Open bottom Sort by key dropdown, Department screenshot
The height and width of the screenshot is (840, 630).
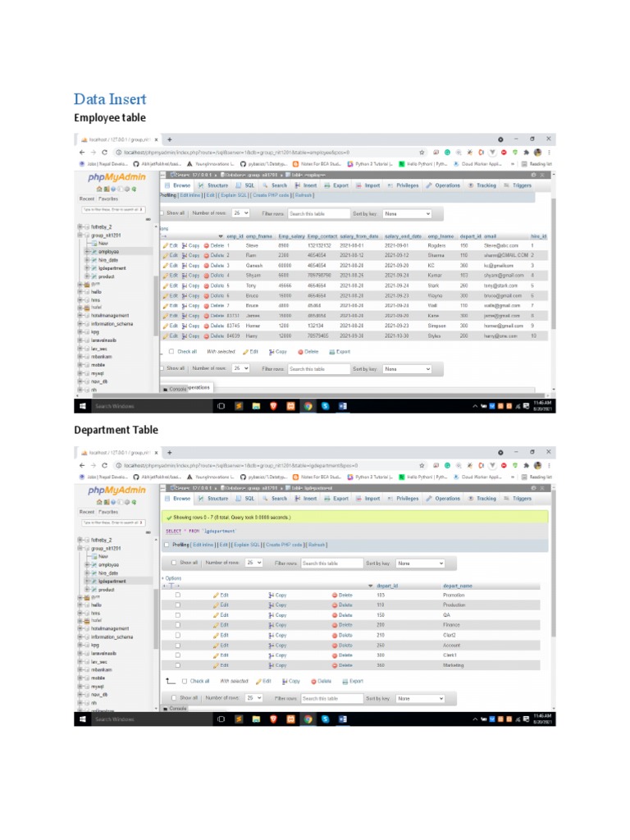(x=421, y=699)
